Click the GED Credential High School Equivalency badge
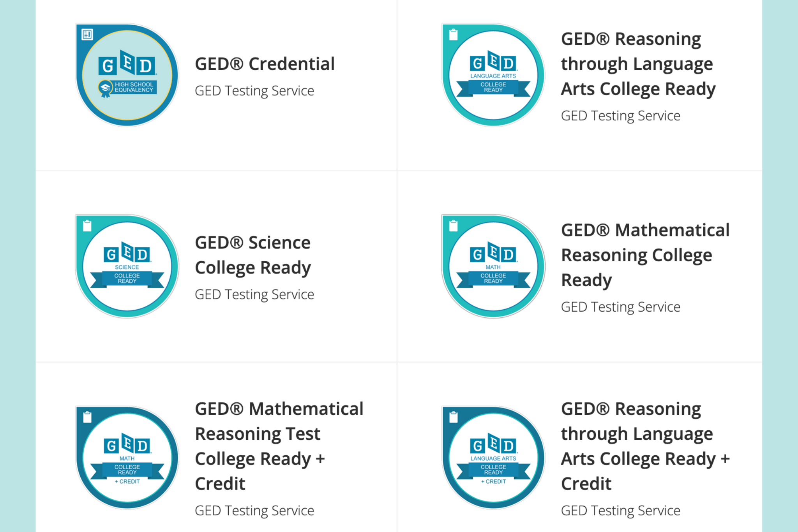 [127, 75]
